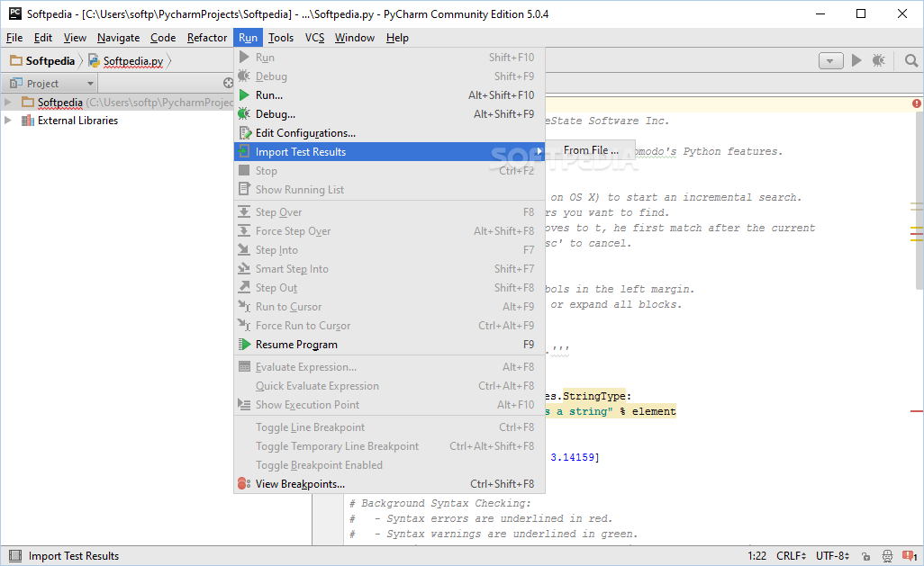Image resolution: width=924 pixels, height=566 pixels.
Task: Click the scroll-from-source target icon
Action: click(x=228, y=83)
